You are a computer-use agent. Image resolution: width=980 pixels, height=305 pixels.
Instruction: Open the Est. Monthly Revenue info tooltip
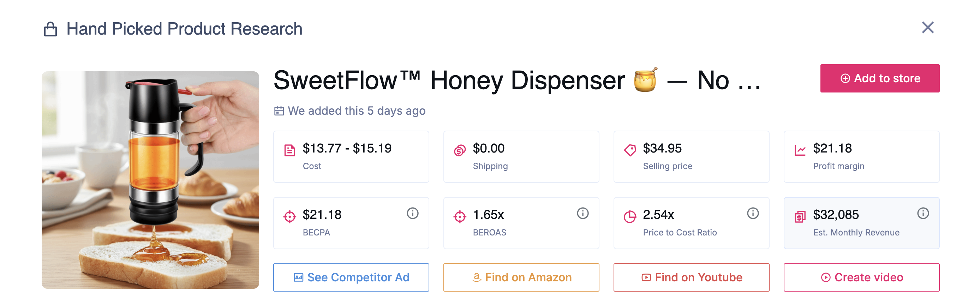point(923,213)
